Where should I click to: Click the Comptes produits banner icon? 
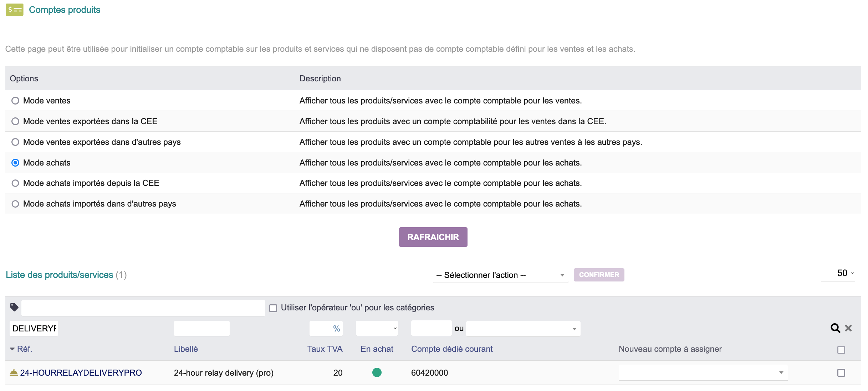click(14, 9)
